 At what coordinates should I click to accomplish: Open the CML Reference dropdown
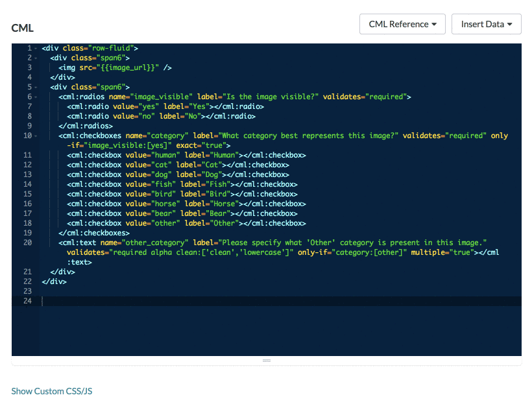pyautogui.click(x=402, y=24)
